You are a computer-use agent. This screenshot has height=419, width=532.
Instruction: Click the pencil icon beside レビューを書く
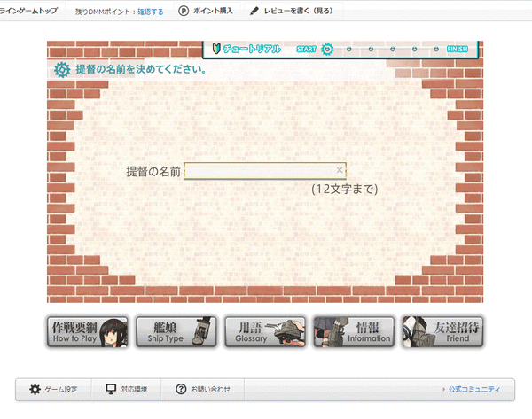[x=254, y=12]
